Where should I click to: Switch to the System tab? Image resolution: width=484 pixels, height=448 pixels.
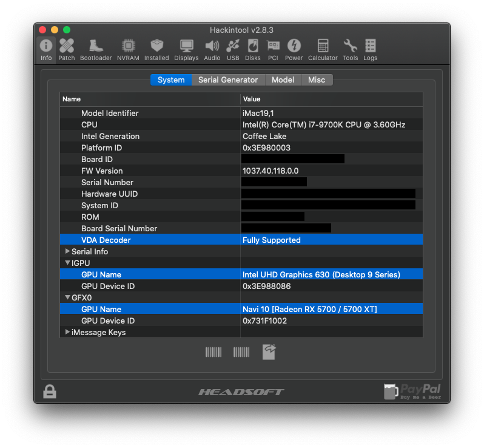pos(171,80)
